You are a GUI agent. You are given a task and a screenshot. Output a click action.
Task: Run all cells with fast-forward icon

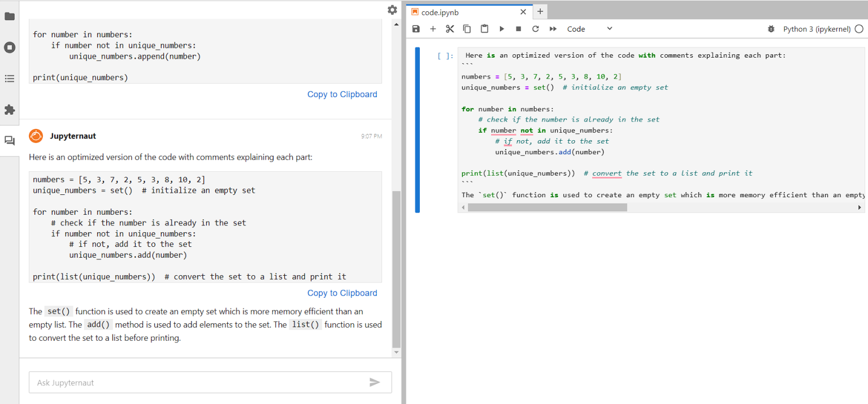click(x=552, y=28)
